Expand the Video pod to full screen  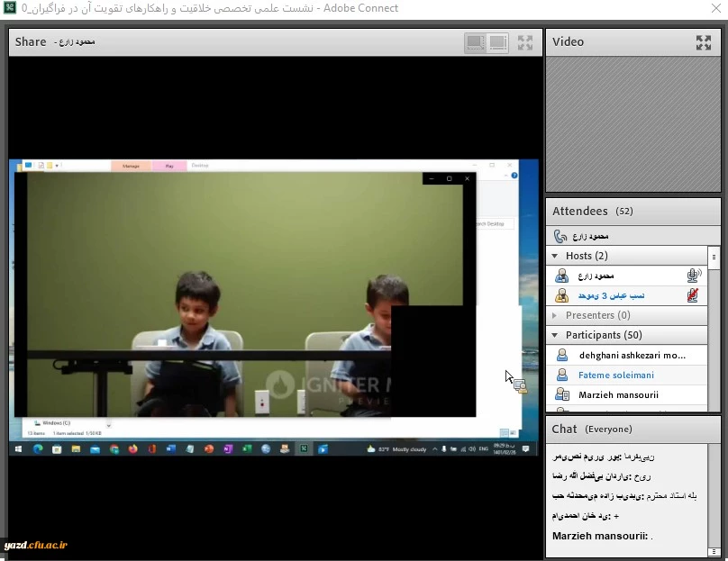click(704, 42)
